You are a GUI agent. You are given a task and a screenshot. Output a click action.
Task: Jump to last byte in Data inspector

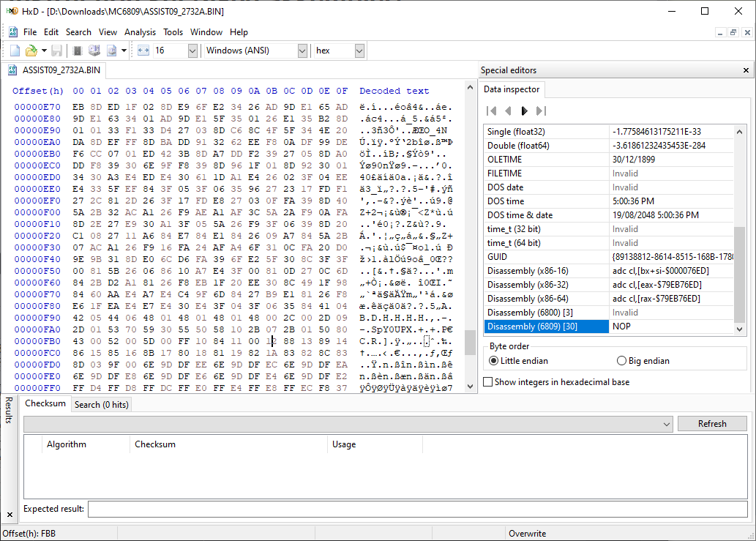pos(541,111)
